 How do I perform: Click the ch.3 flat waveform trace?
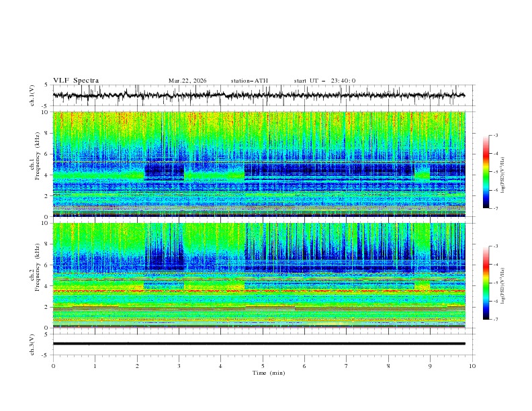(x=259, y=344)
